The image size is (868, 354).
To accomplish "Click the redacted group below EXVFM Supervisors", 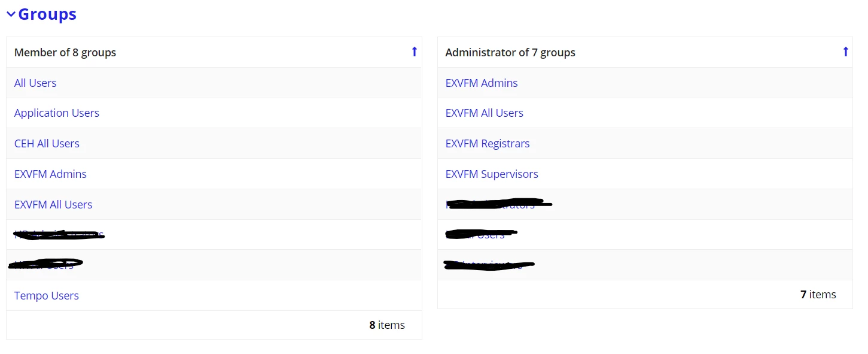I will (x=499, y=204).
